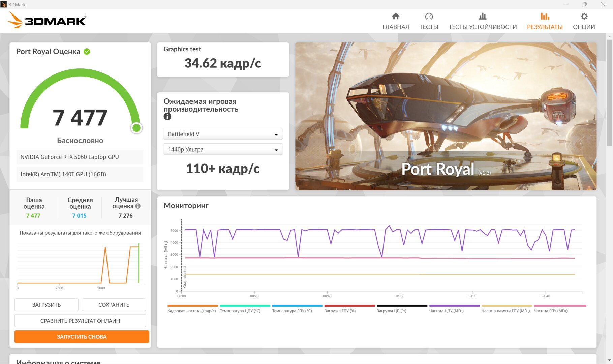Click the vertical scrollbar down arrow
Viewport: 613px width, 364px height.
tap(609, 361)
